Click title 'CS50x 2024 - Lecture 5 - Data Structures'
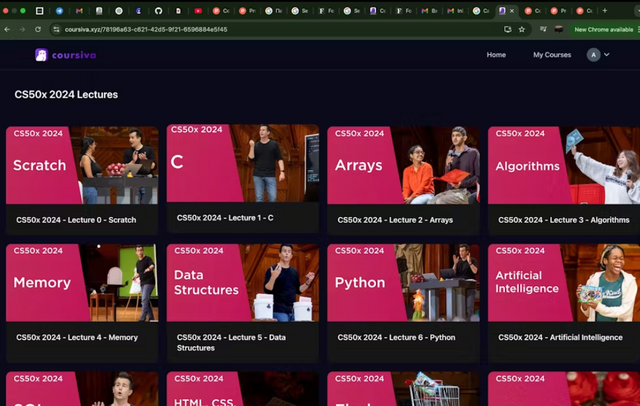This screenshot has height=406, width=640. [231, 343]
